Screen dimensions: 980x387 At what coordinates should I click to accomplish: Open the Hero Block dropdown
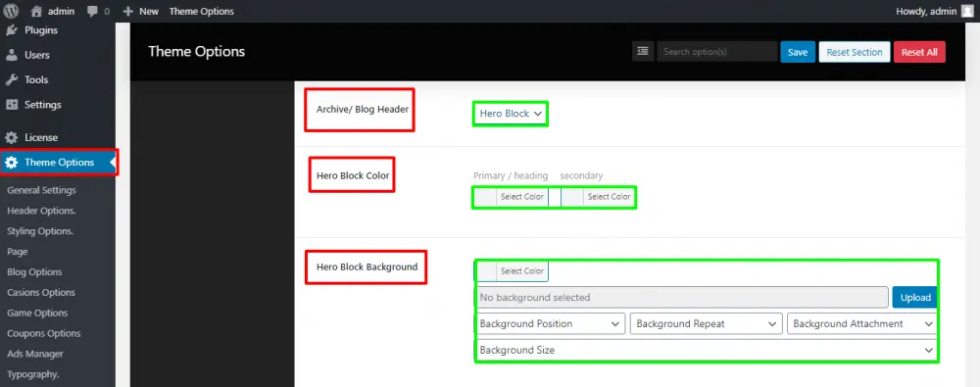click(x=510, y=114)
